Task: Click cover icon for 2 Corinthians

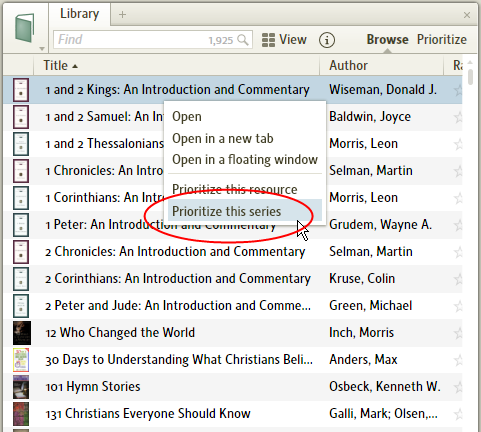Action: pyautogui.click(x=21, y=279)
